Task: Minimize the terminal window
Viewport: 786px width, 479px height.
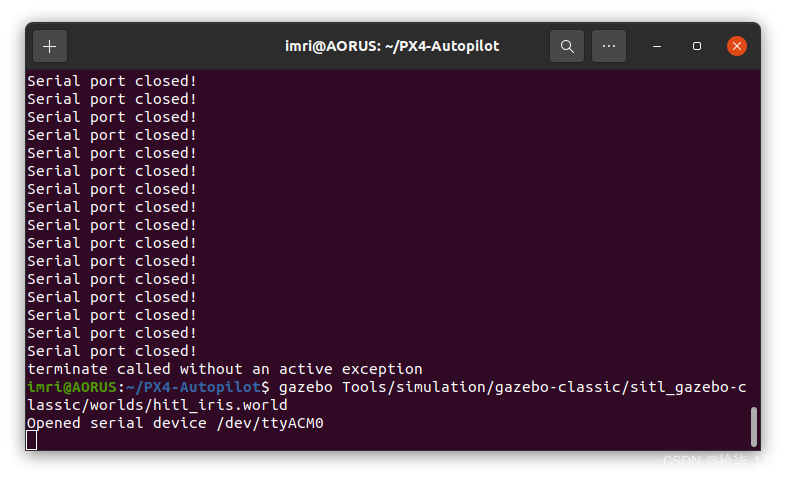Action: [658, 46]
